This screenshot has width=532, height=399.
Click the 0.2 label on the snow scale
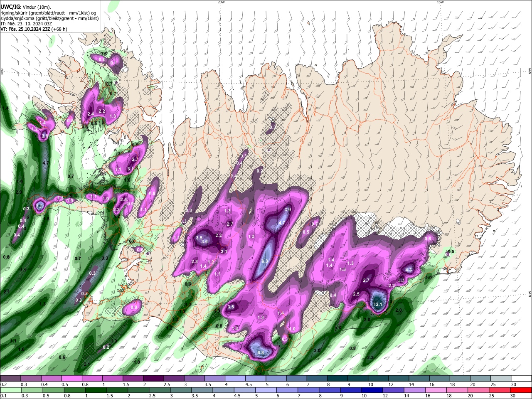(3, 384)
